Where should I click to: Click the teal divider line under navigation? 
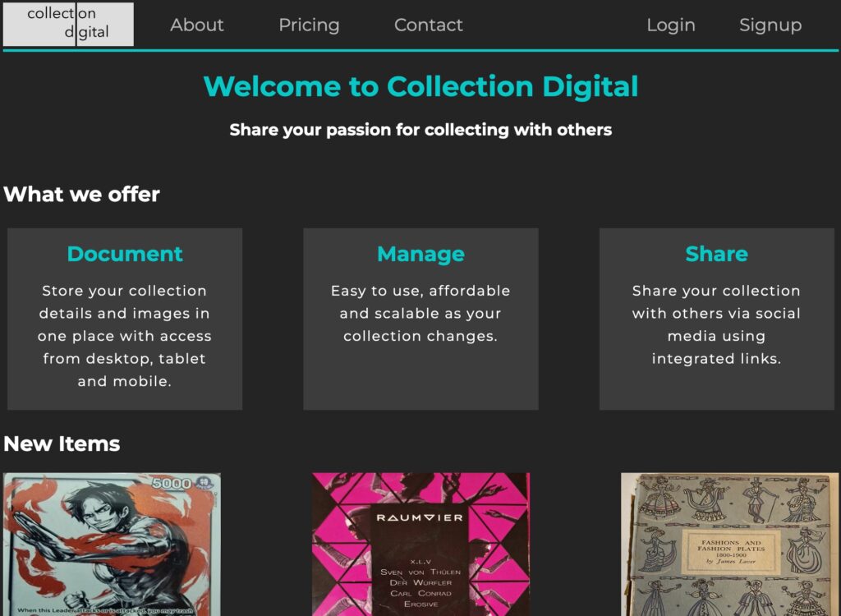420,51
